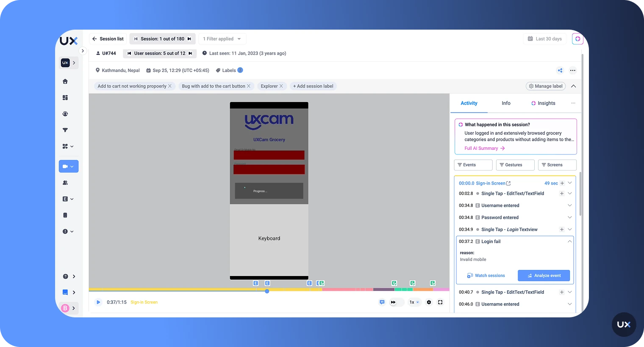Open the Home icon in the sidebar
The height and width of the screenshot is (347, 644).
pyautogui.click(x=65, y=81)
